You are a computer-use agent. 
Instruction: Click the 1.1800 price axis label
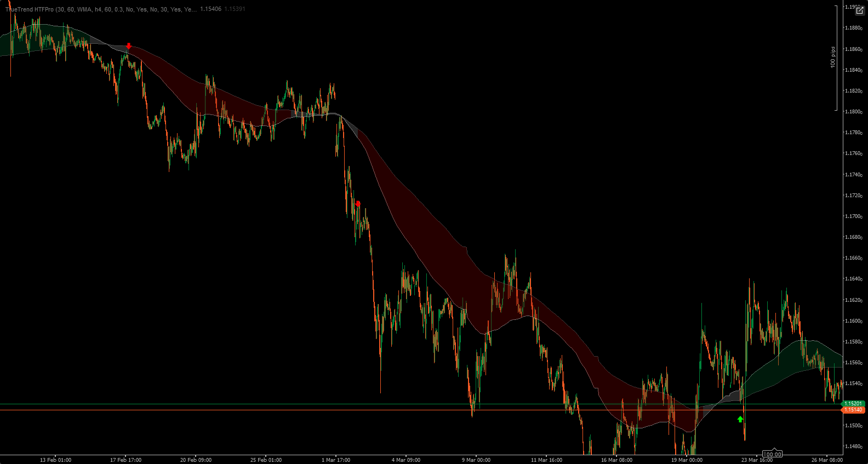(x=853, y=112)
